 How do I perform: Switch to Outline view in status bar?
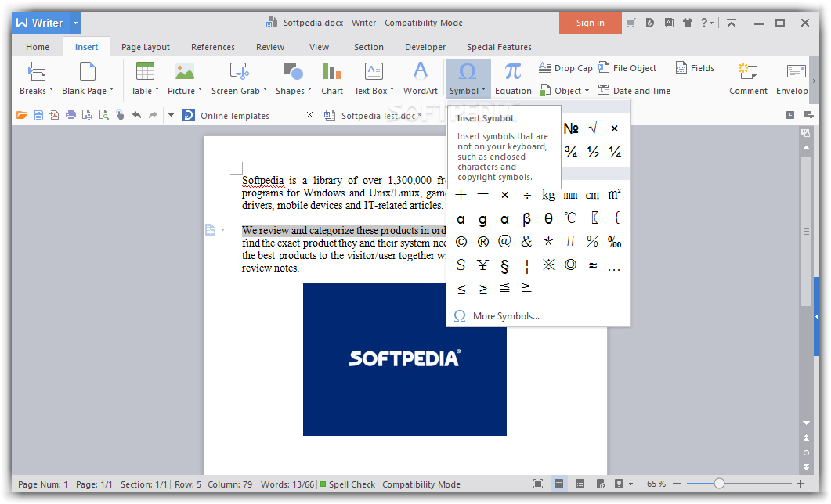click(x=580, y=484)
